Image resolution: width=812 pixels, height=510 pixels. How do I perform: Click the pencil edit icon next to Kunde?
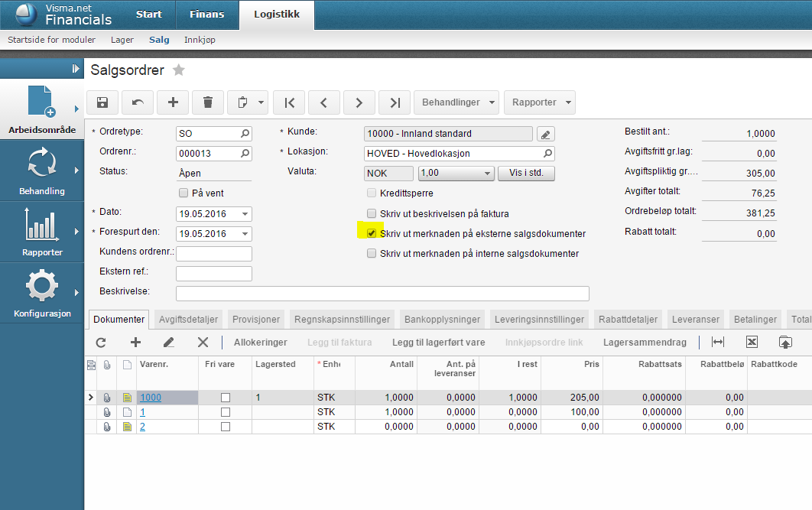pos(545,134)
